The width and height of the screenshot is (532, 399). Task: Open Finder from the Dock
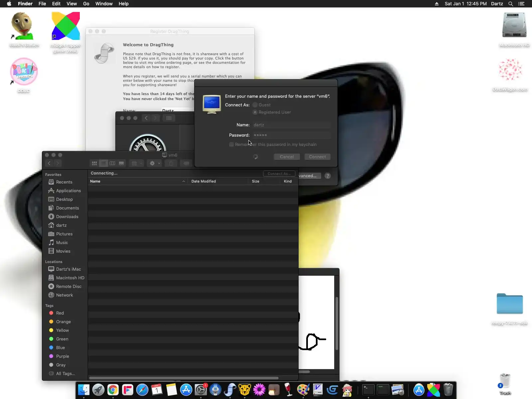84,390
